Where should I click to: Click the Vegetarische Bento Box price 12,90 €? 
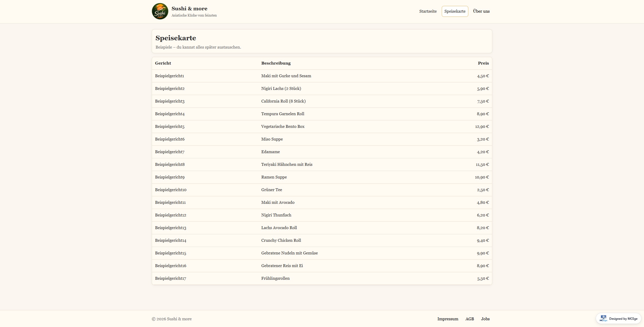click(x=482, y=127)
